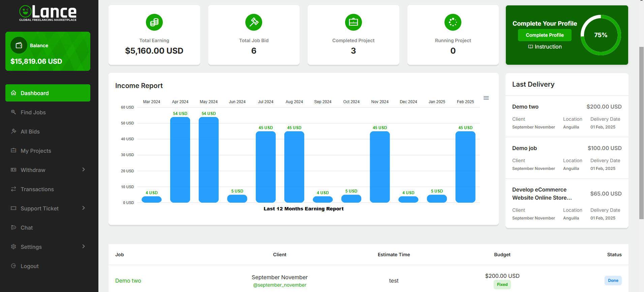Expand the Withdraw submenu arrow
Screen dimensions: 644x292
tap(84, 170)
